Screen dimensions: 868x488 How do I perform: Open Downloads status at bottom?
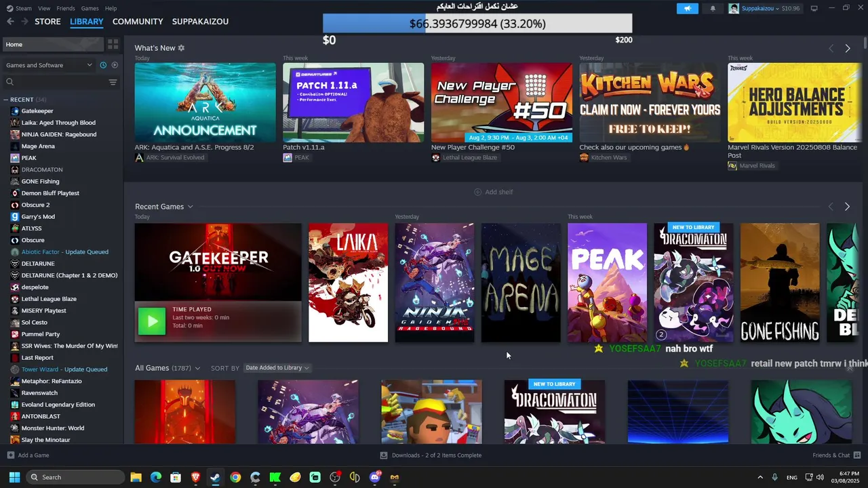(431, 455)
